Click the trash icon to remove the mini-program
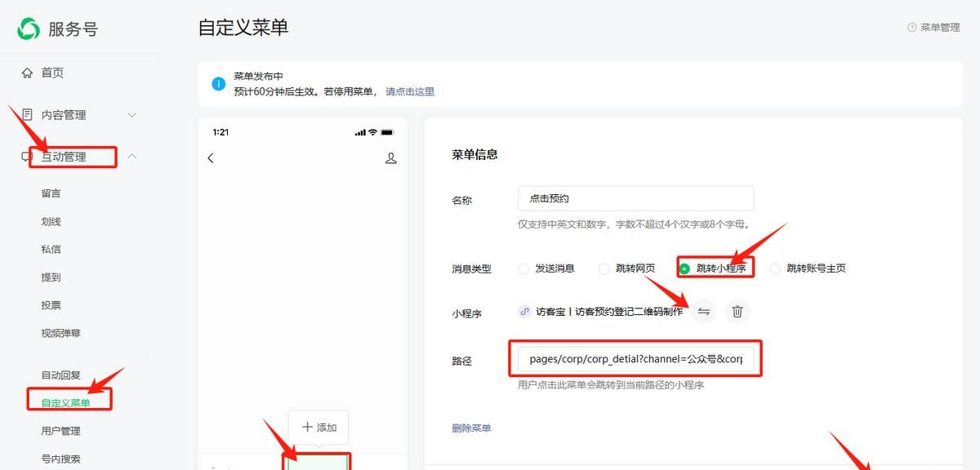 point(736,311)
